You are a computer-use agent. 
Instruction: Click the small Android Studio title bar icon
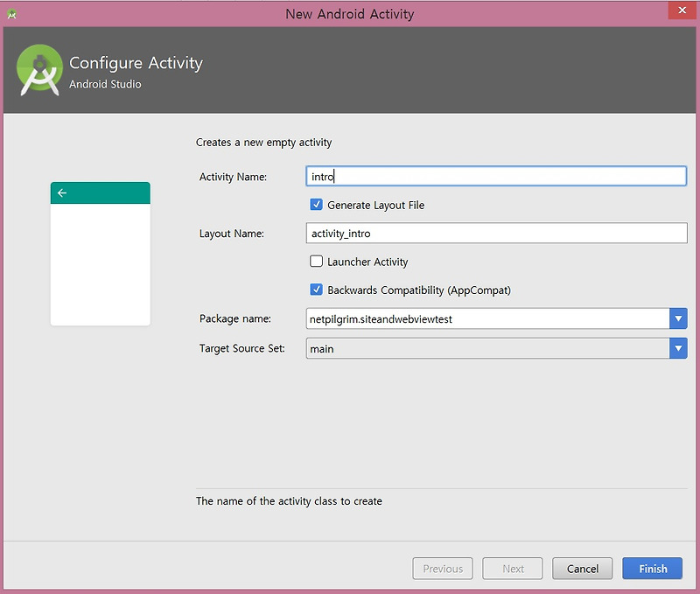[x=11, y=14]
